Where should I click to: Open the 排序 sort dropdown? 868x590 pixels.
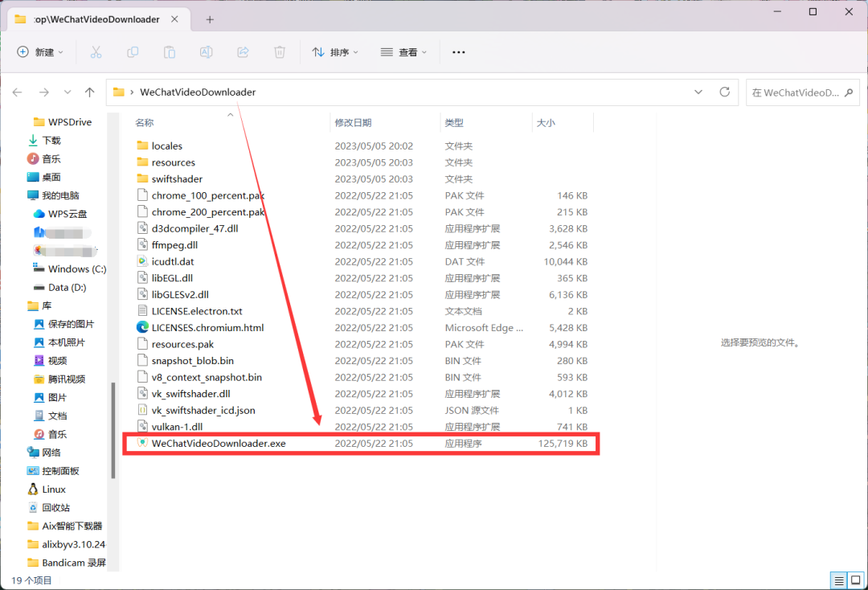click(335, 52)
